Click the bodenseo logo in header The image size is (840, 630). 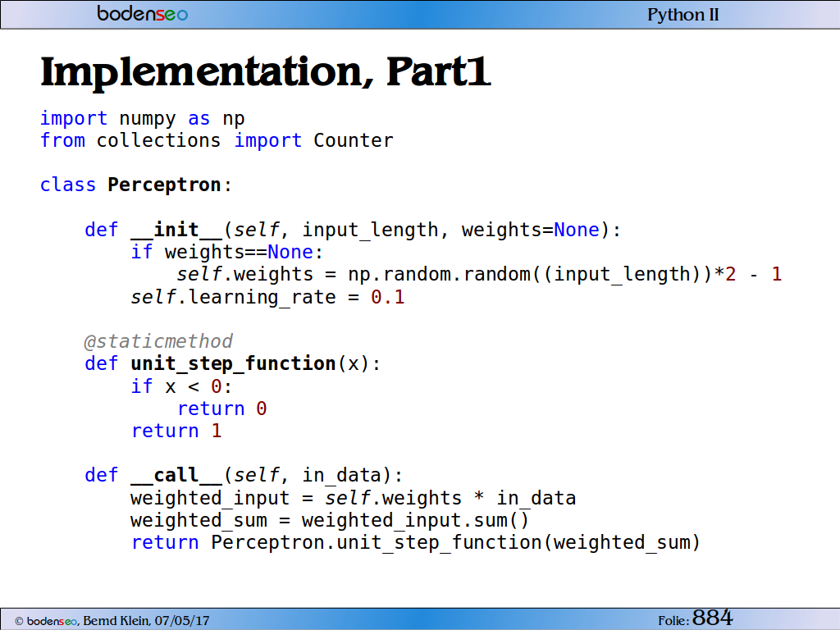pyautogui.click(x=143, y=13)
